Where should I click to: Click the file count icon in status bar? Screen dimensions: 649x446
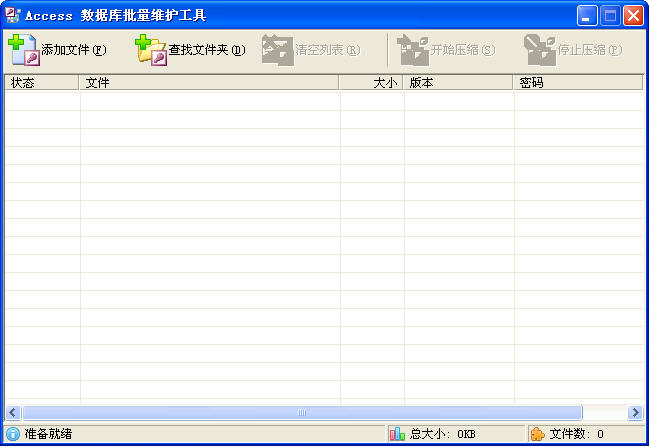[538, 434]
